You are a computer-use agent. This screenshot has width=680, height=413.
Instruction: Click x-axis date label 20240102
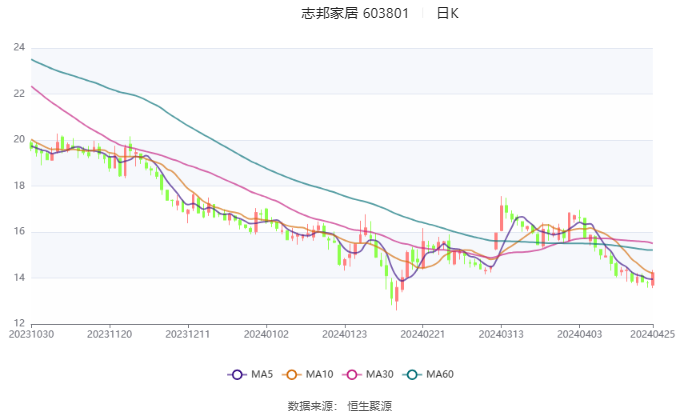pos(266,334)
